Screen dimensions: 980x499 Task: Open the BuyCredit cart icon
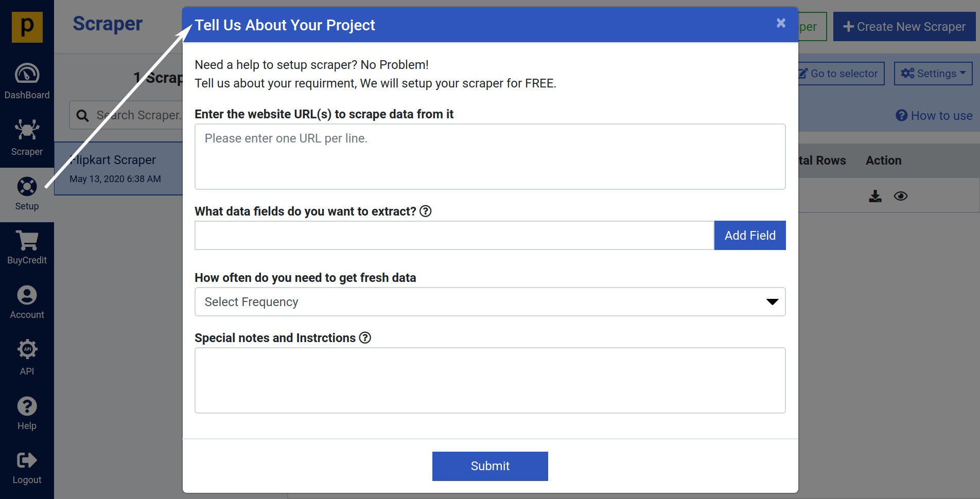27,240
